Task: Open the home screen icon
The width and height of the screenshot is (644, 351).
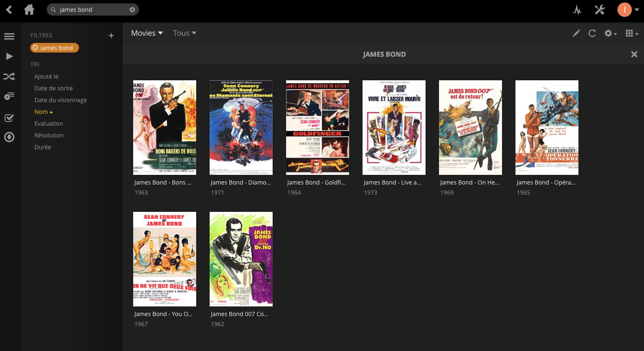Action: (x=29, y=9)
